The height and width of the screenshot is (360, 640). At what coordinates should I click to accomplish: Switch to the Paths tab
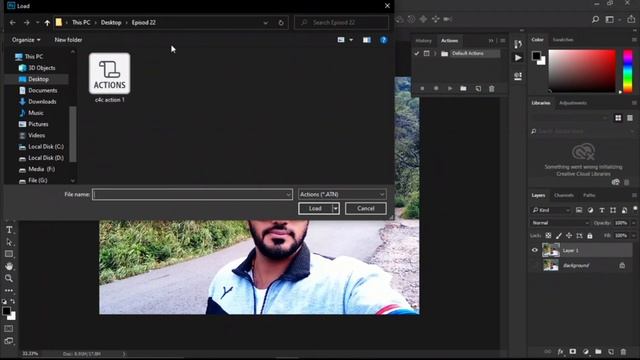pos(589,195)
